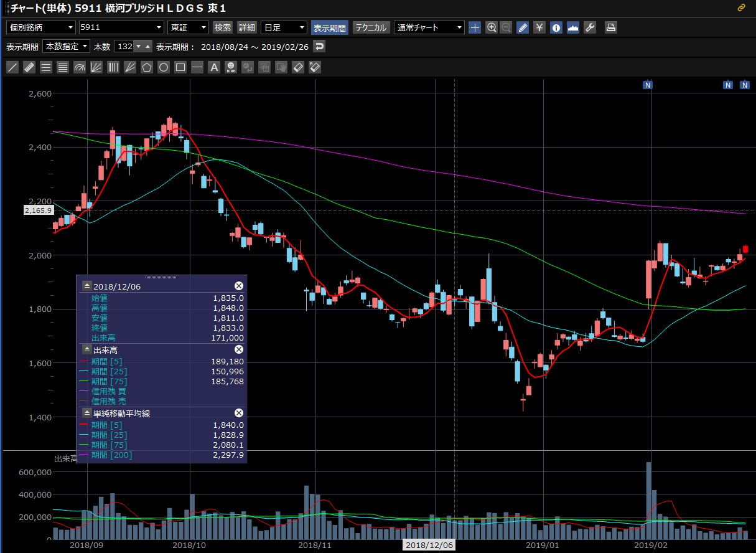Click the zoom in magnifier icon
This screenshot has width=756, height=553.
tap(492, 27)
